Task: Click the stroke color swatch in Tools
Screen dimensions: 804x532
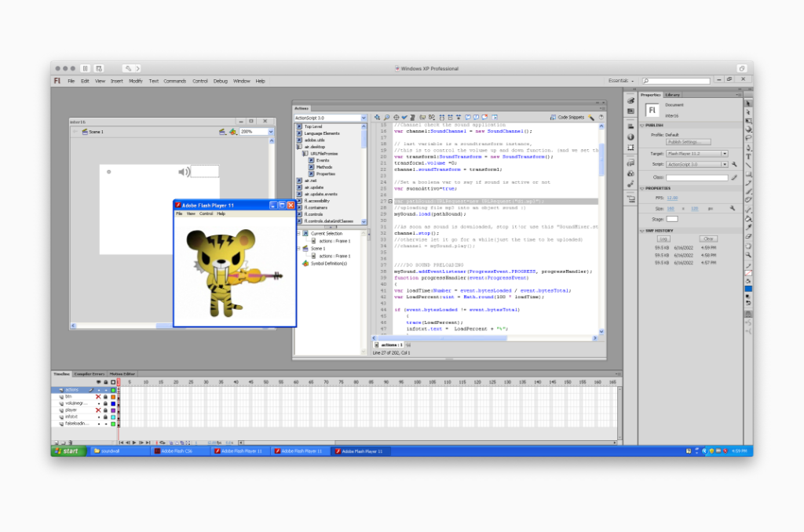Action: click(x=748, y=272)
